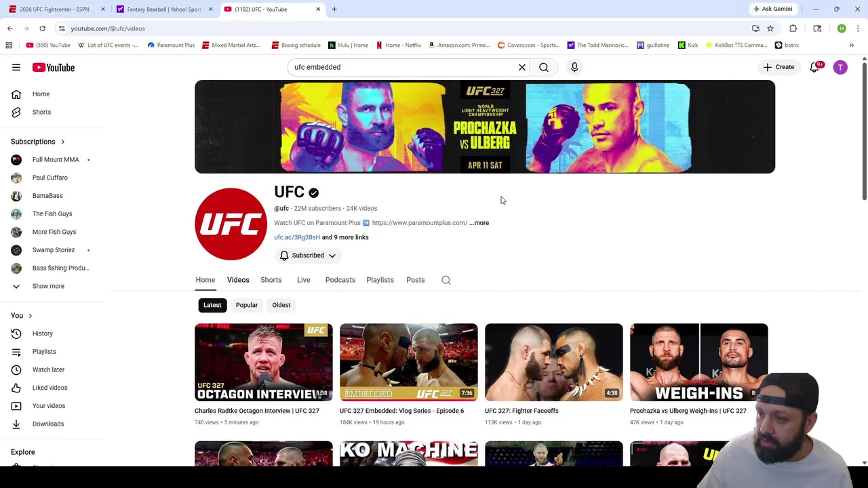This screenshot has width=868, height=488.
Task: Open the channel Shorts tab
Action: pos(271,280)
